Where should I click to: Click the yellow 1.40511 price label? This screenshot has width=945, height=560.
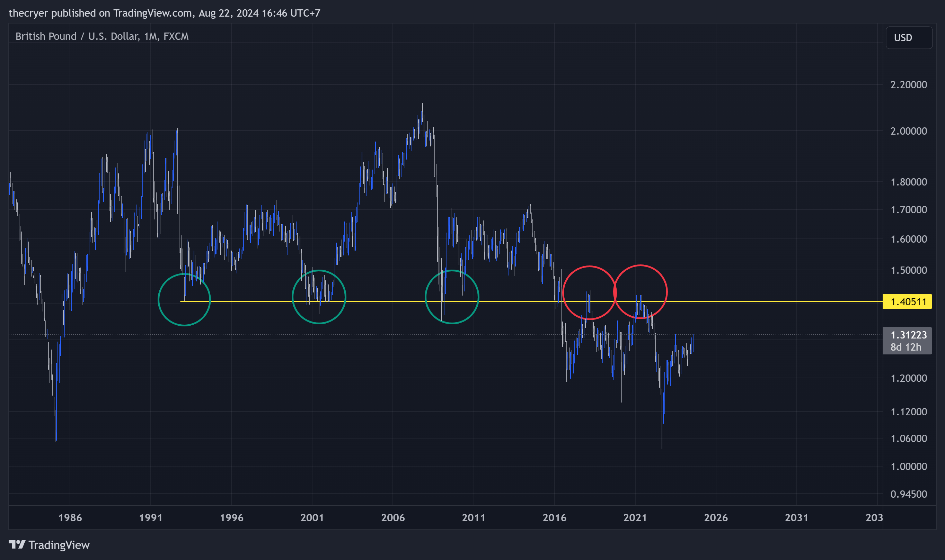pos(907,301)
